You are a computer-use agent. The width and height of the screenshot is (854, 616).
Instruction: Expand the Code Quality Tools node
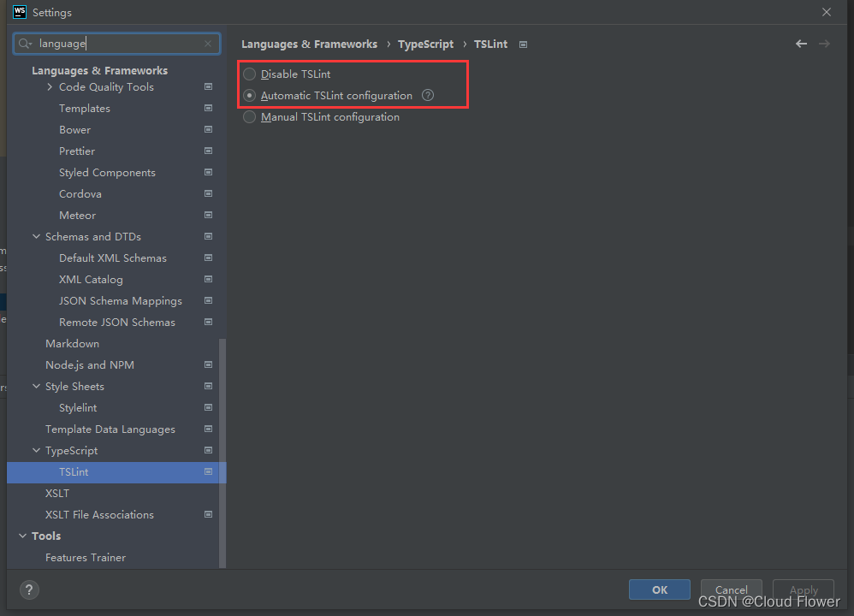click(x=50, y=86)
